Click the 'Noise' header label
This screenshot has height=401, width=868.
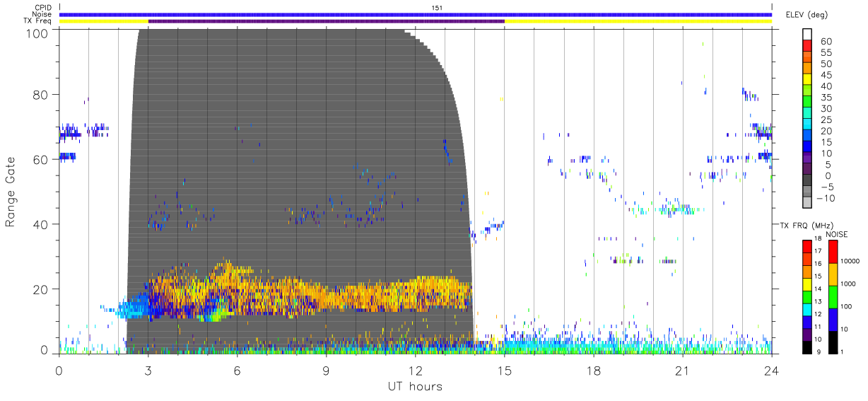click(41, 14)
